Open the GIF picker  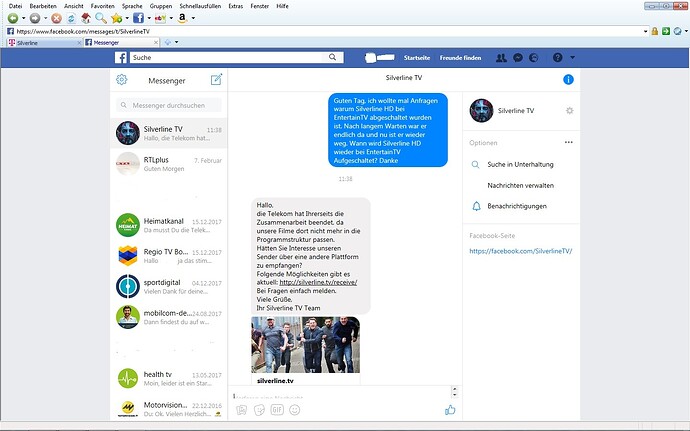tap(277, 410)
